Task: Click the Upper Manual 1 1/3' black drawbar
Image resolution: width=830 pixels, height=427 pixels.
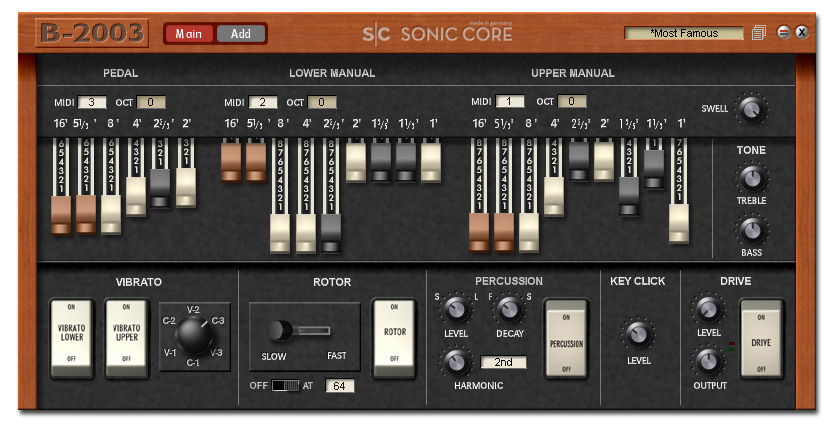Action: [x=654, y=169]
